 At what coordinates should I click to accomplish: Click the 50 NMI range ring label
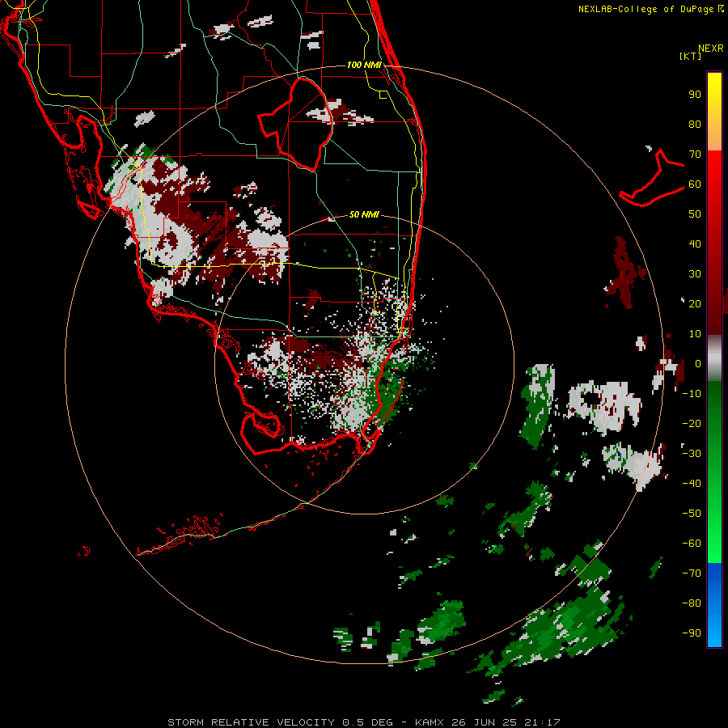(364, 214)
